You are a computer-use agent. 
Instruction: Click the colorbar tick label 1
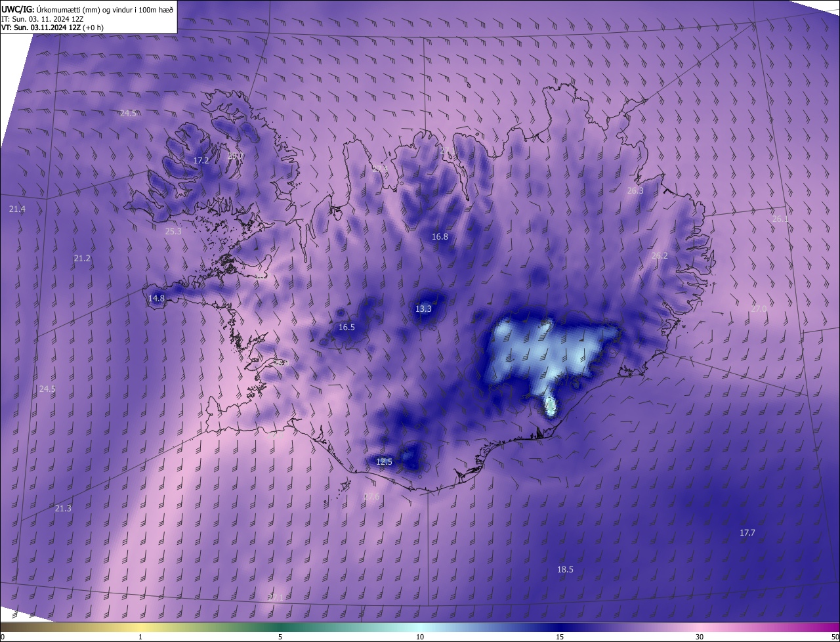click(140, 637)
